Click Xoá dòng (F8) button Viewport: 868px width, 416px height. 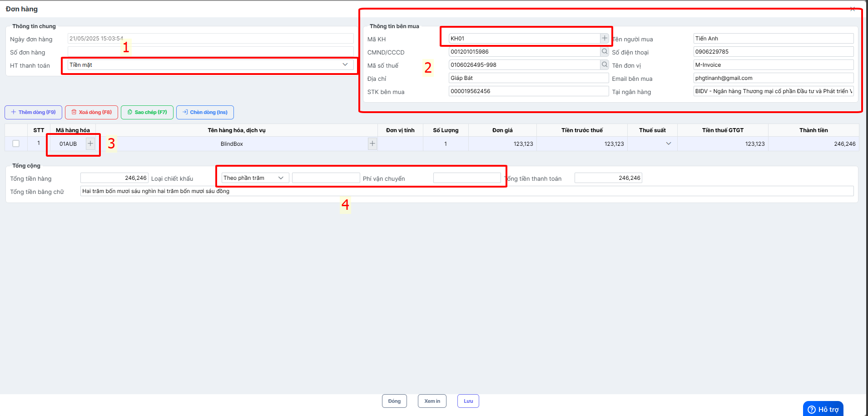tap(91, 112)
